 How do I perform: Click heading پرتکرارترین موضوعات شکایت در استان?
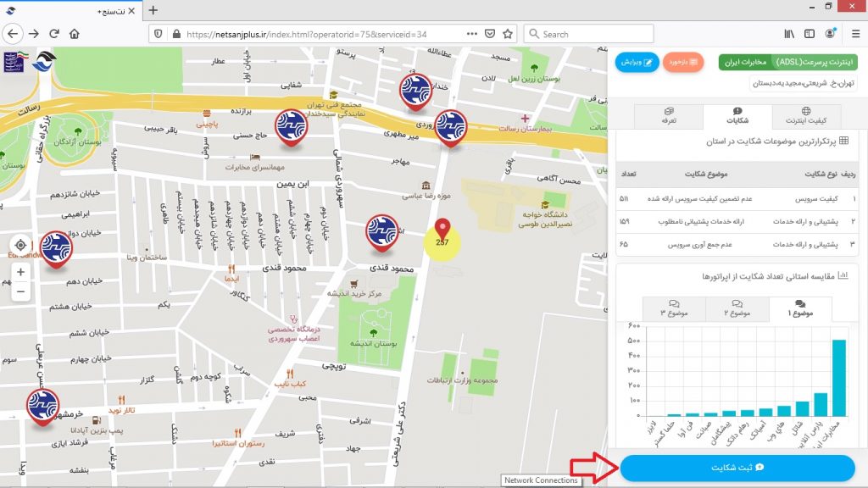tap(771, 141)
